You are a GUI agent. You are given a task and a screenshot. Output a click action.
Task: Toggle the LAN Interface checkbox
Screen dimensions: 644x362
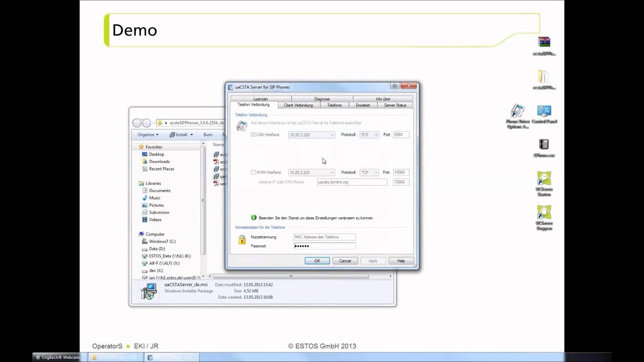[253, 135]
